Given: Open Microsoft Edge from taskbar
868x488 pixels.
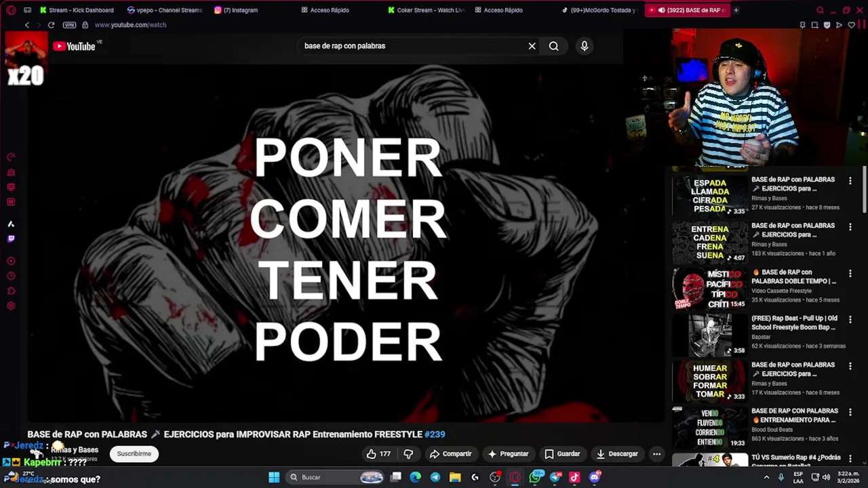Looking at the screenshot, I should (416, 477).
